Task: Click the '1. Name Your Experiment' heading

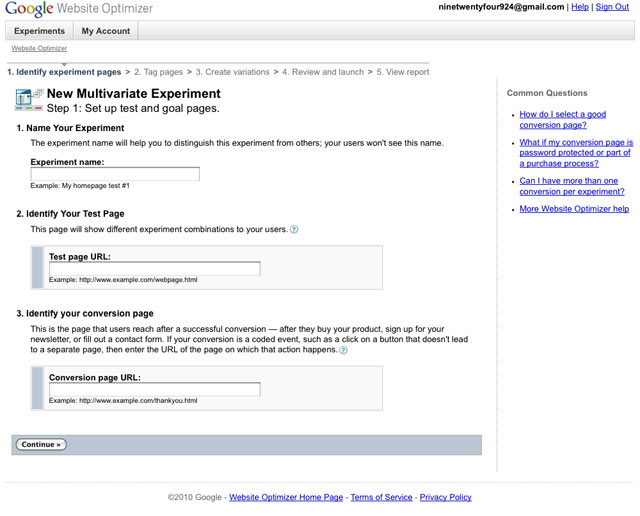Action: click(70, 128)
